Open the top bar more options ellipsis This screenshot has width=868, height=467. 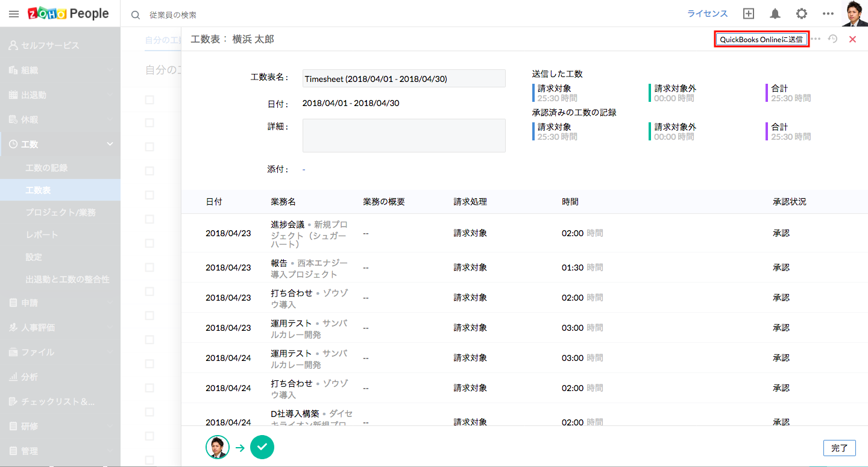(x=828, y=14)
